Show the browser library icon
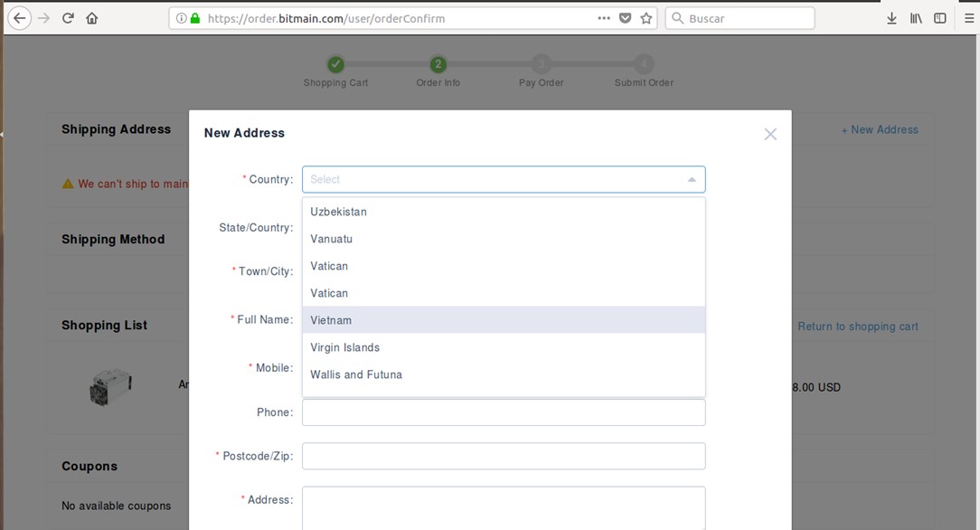This screenshot has width=980, height=530. (x=916, y=18)
